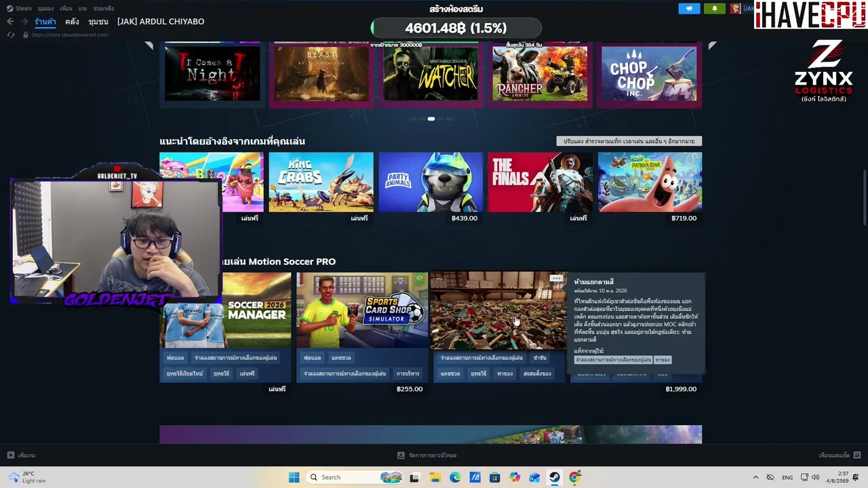Open the Steam logo menu

[x=9, y=8]
